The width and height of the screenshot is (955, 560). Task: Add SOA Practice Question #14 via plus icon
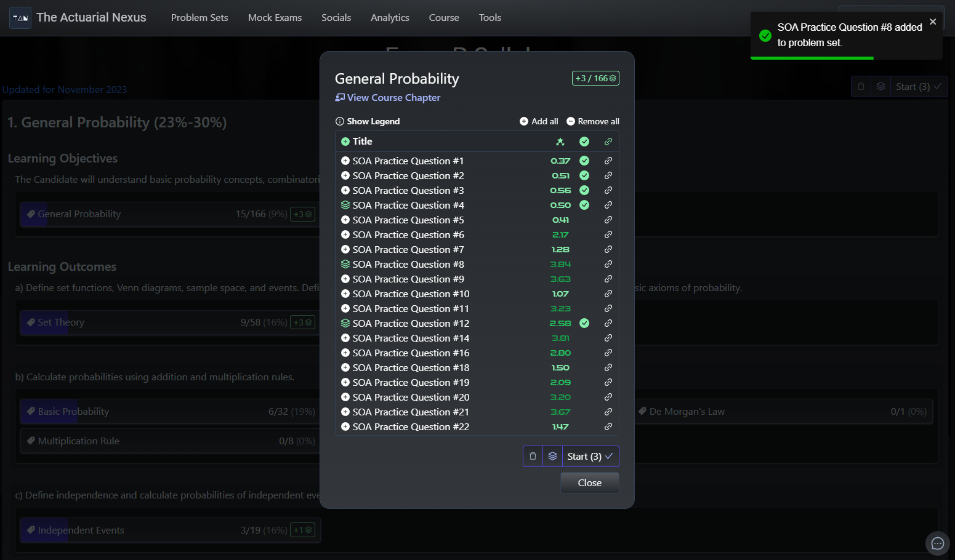[345, 338]
